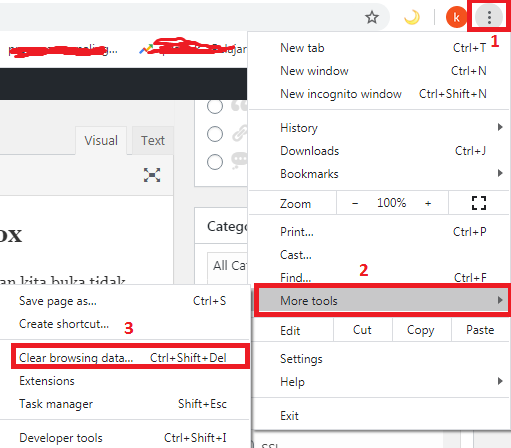Screen dimensions: 511x448
Task: Expand the History submenu
Action: (x=380, y=128)
